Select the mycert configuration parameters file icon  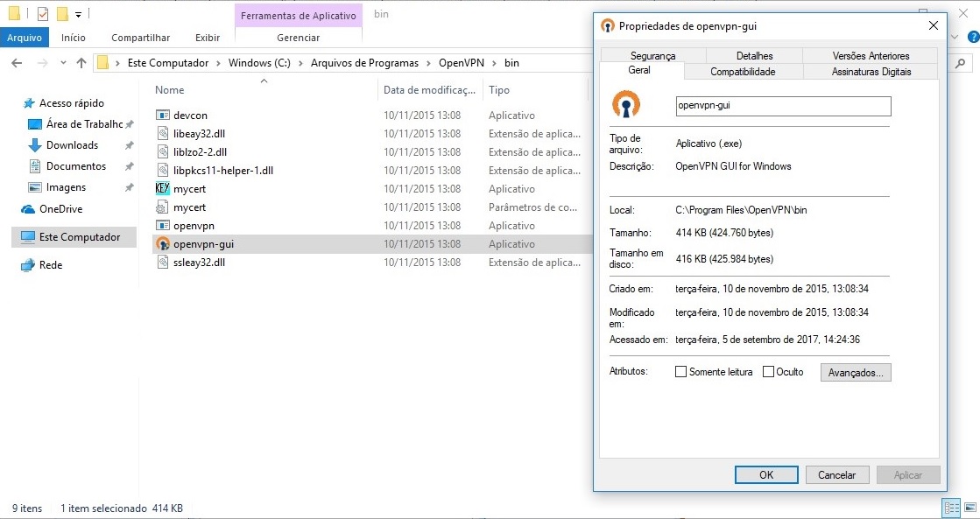[163, 207]
